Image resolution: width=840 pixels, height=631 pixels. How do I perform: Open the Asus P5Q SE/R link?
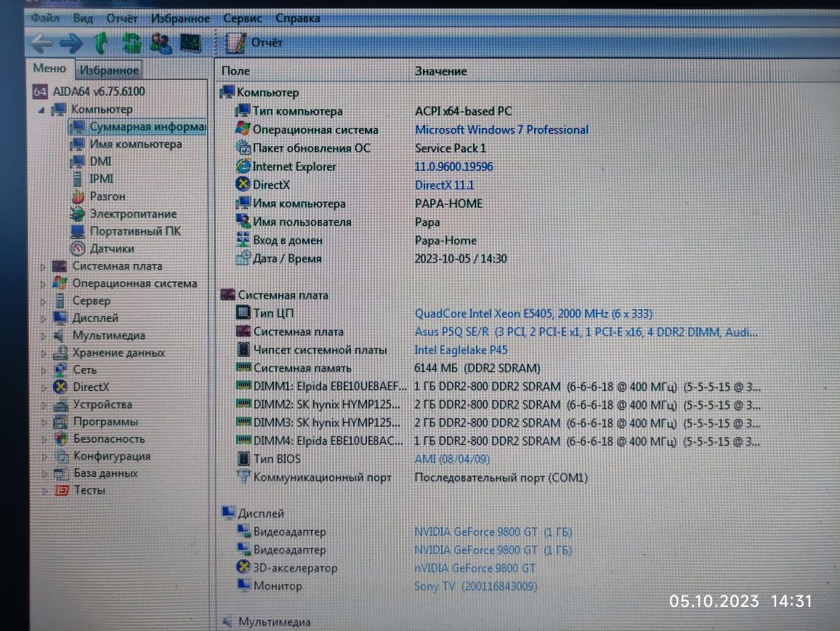point(586,331)
